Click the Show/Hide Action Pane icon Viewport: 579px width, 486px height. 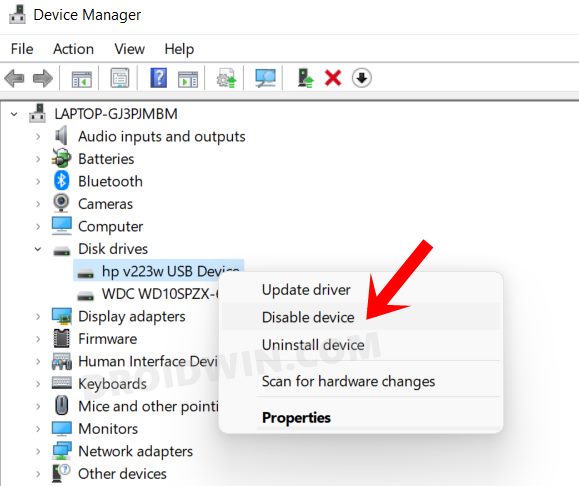[188, 78]
